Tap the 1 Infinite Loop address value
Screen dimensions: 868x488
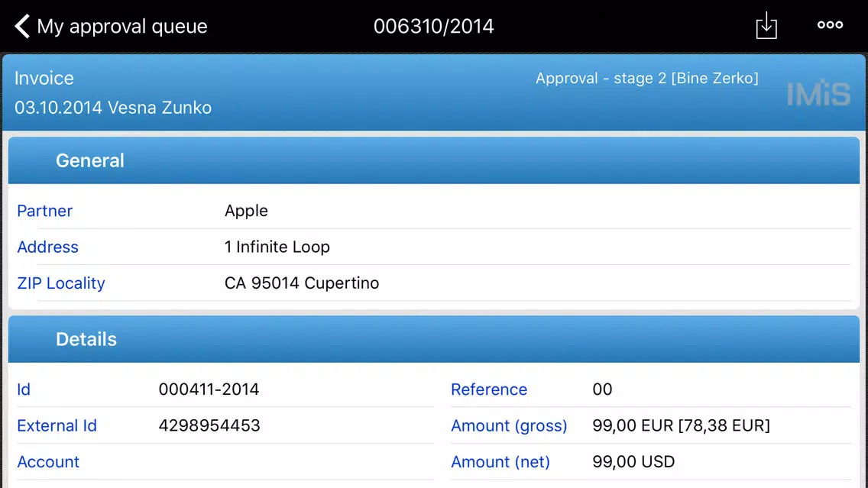pyautogui.click(x=277, y=247)
